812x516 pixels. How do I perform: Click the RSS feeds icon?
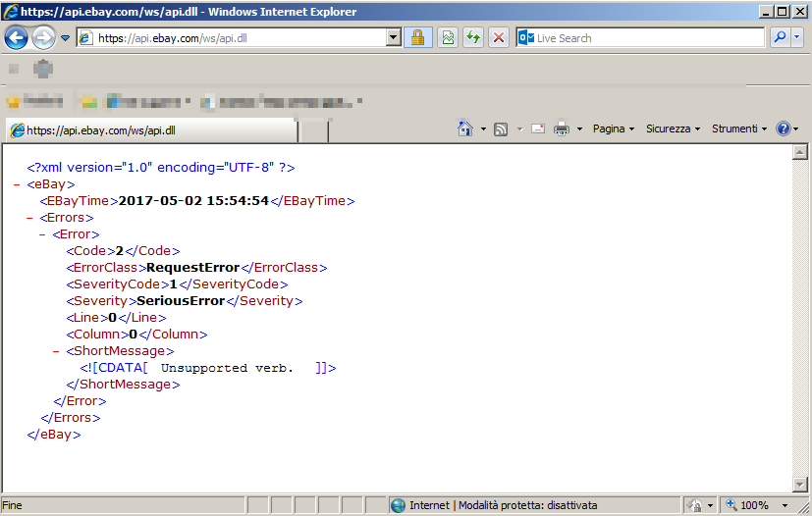pyautogui.click(x=501, y=129)
